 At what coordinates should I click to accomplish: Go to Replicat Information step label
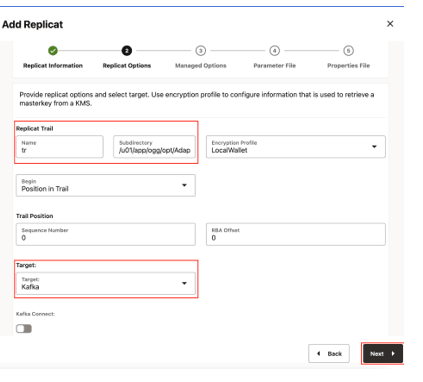tap(53, 65)
